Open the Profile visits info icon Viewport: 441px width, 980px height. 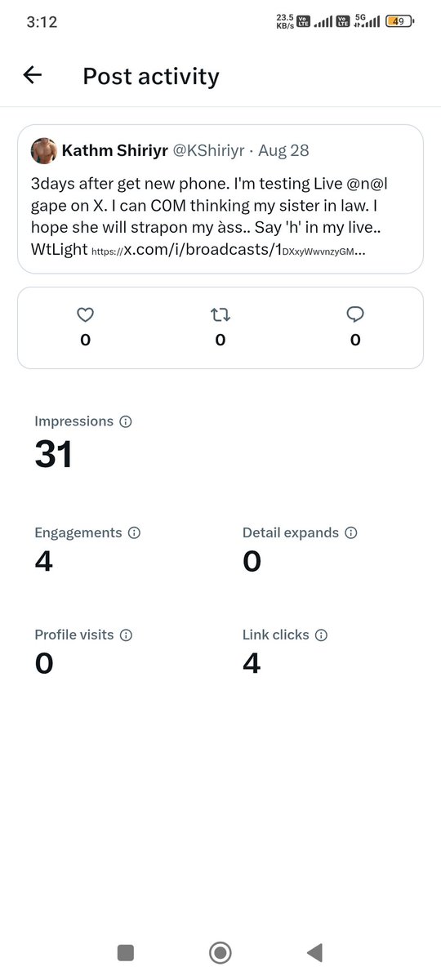127,635
